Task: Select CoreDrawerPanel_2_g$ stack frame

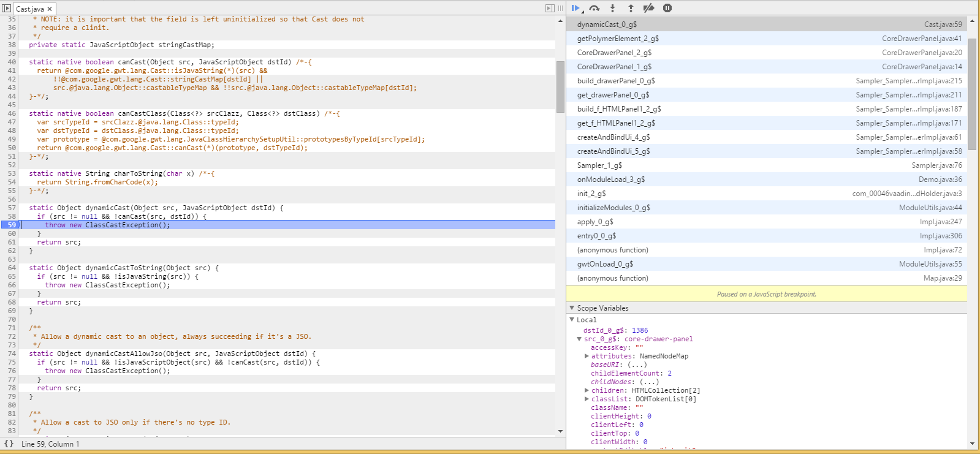Action: pos(767,53)
